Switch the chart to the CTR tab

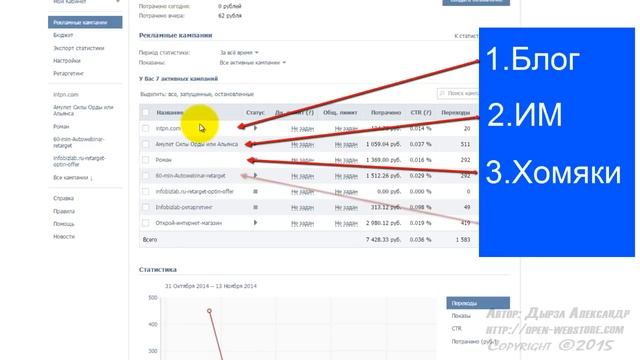click(x=456, y=329)
